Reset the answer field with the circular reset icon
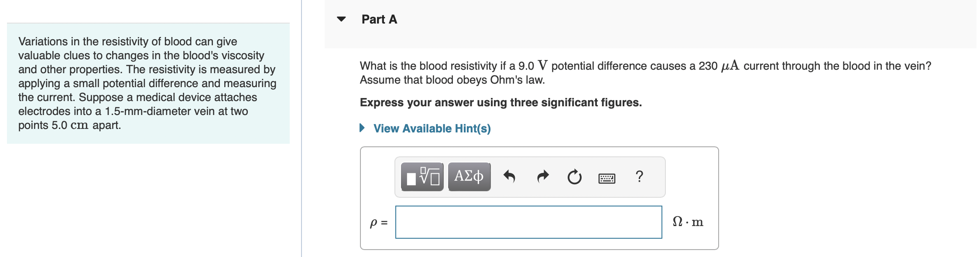980x257 pixels. point(575,176)
